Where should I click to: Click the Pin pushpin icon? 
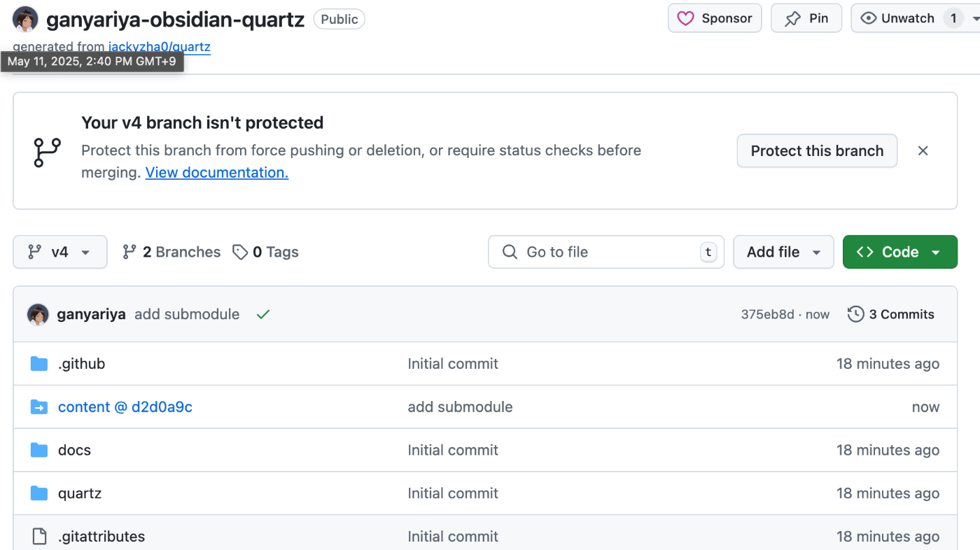(792, 19)
